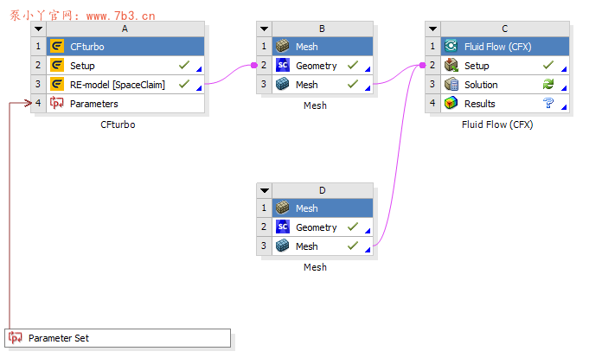
Task: Click the CFturbo caption below system A
Action: (118, 125)
